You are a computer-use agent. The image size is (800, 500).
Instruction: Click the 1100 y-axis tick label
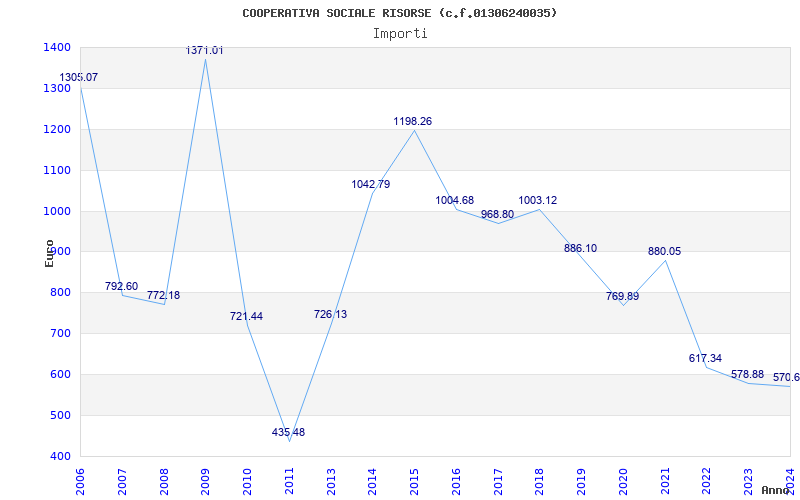tap(57, 170)
